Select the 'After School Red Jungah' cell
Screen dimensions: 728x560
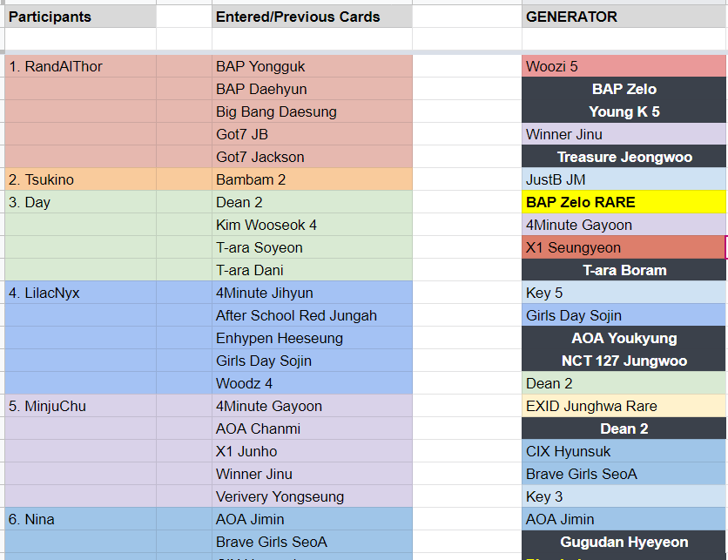[312, 316]
